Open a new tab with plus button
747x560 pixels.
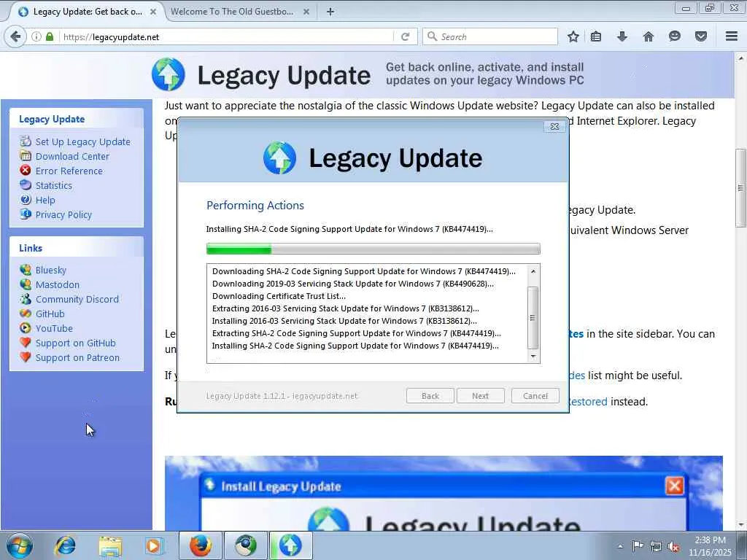[x=330, y=12]
